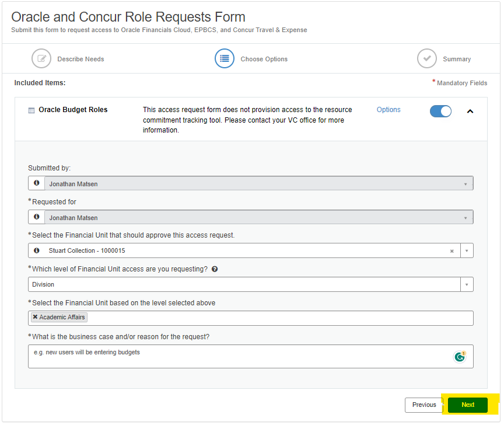Click the Oracle Budget Roles table icon
This screenshot has height=425, width=504.
[32, 110]
